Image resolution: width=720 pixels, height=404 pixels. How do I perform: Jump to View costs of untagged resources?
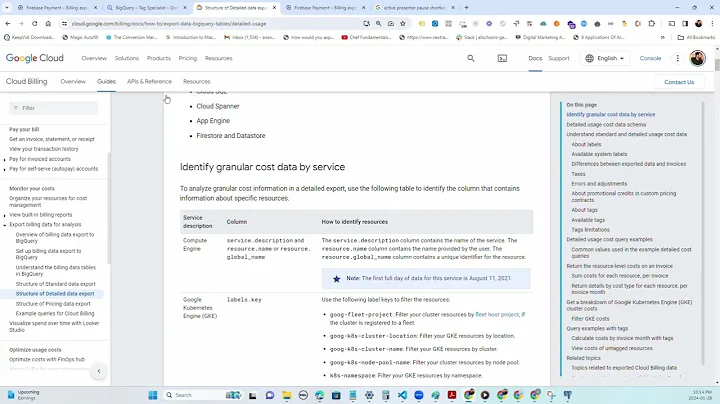click(612, 348)
